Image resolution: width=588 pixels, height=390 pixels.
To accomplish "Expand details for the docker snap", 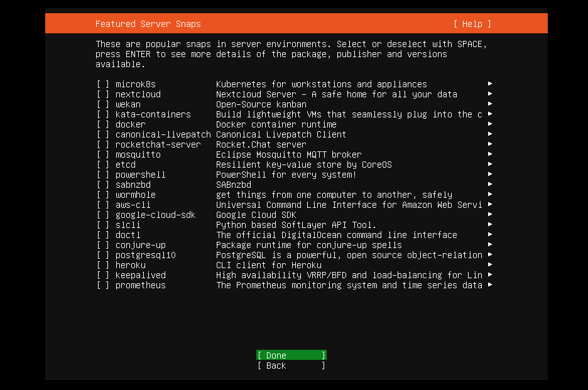I will point(489,124).
